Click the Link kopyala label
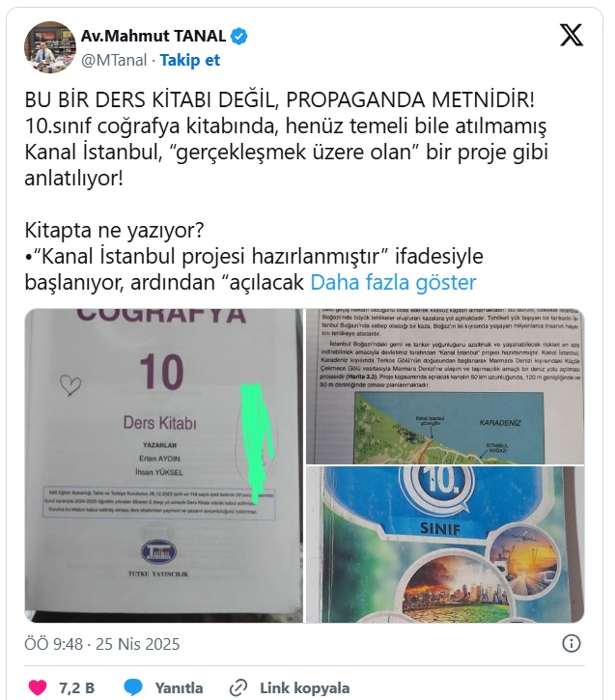 (305, 687)
